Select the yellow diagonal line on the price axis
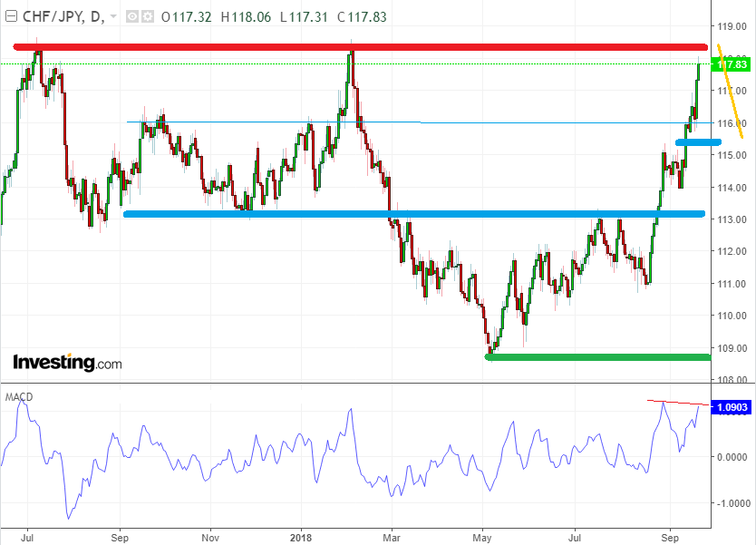Viewport: 756px width, 545px height. [731, 92]
